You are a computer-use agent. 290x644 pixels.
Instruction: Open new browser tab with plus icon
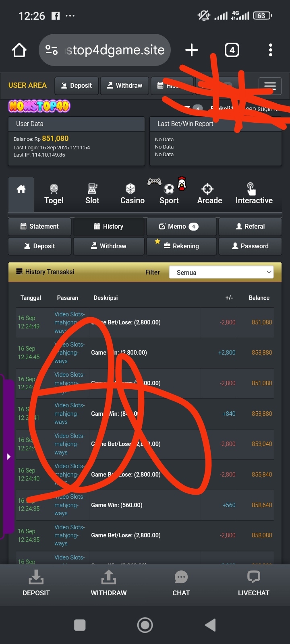click(192, 50)
